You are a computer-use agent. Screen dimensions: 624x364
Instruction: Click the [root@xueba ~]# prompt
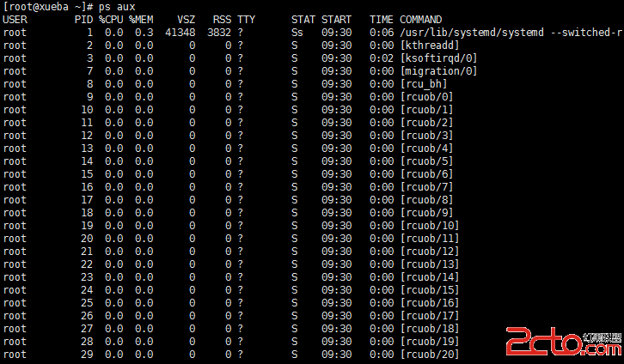(48, 7)
